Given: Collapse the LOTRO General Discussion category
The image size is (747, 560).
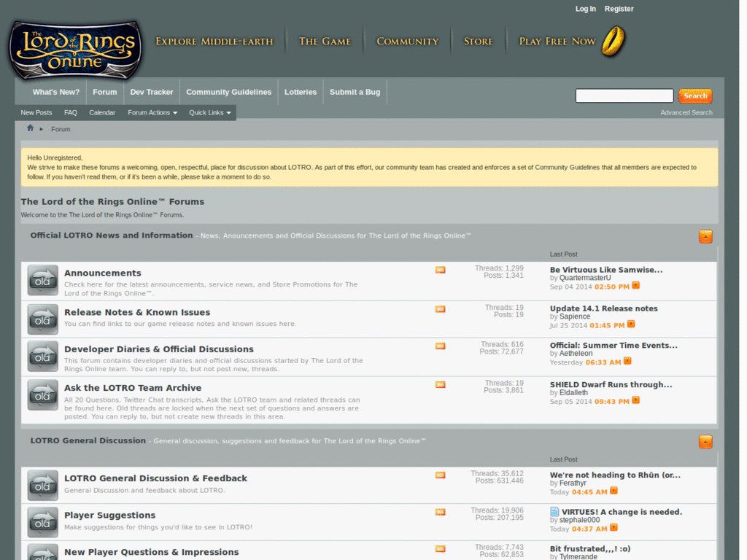Looking at the screenshot, I should (705, 442).
